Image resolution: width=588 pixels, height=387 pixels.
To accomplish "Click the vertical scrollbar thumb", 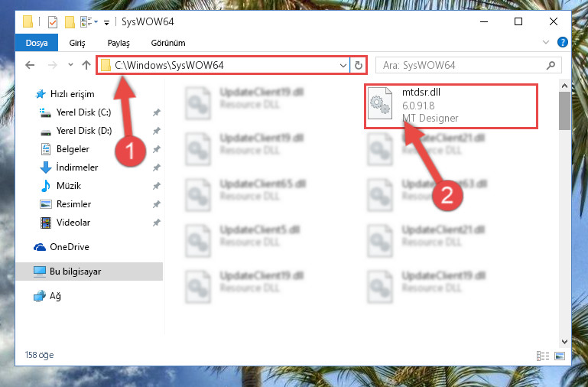I will [x=564, y=111].
